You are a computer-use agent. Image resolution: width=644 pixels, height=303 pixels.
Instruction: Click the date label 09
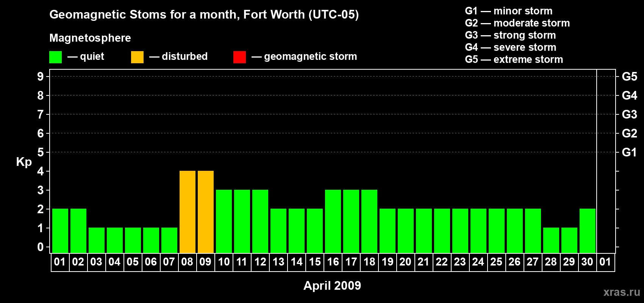pos(205,262)
